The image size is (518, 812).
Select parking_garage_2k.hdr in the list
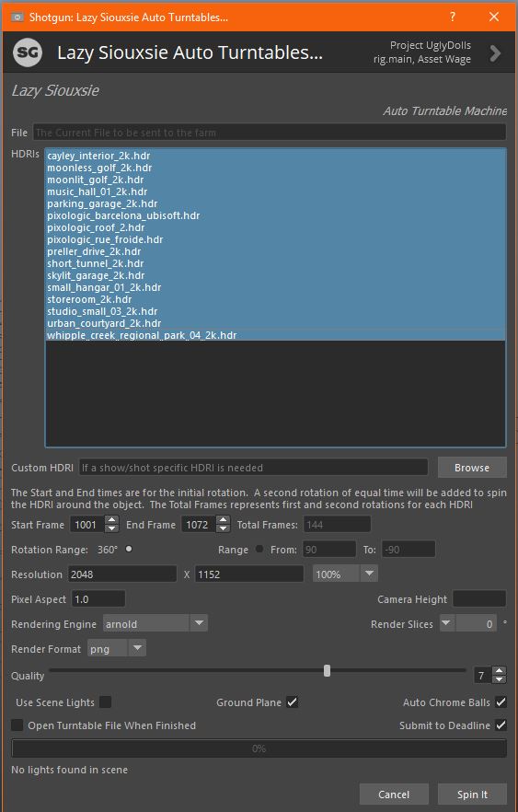pyautogui.click(x=275, y=203)
